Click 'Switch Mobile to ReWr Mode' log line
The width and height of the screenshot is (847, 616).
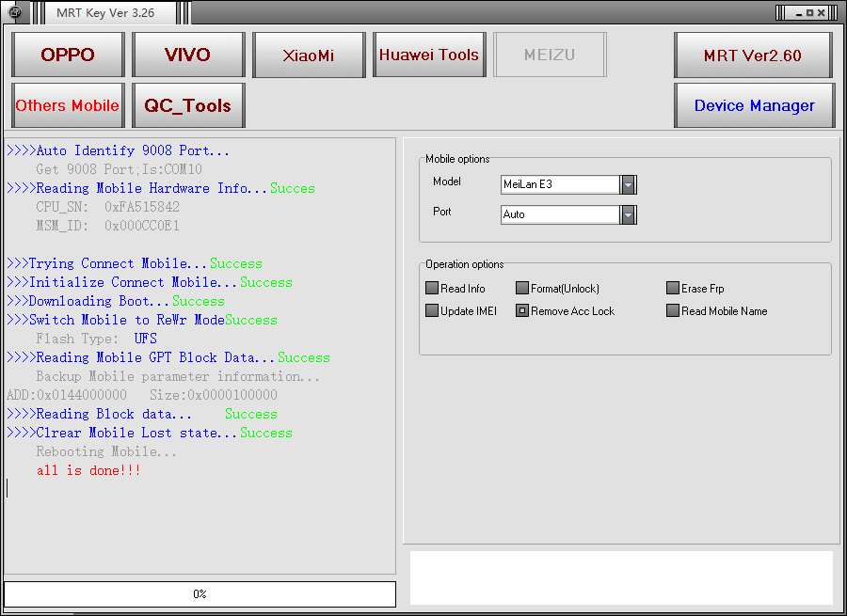(x=142, y=320)
